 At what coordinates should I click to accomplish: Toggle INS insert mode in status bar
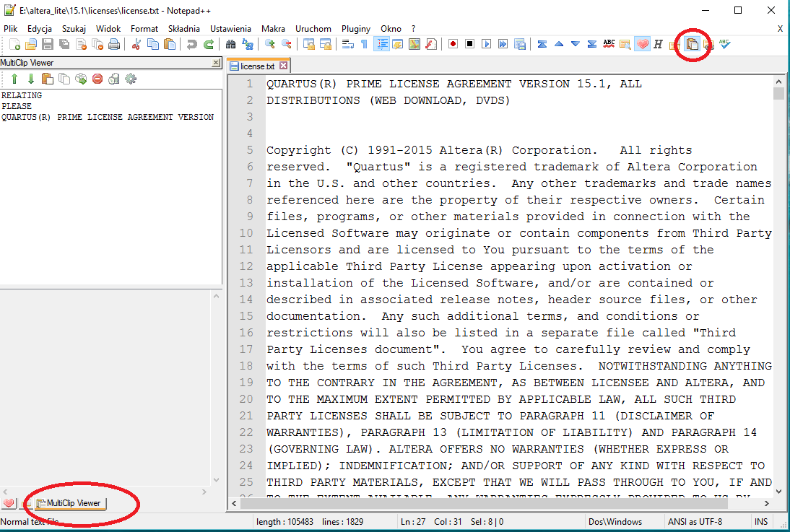(x=761, y=521)
